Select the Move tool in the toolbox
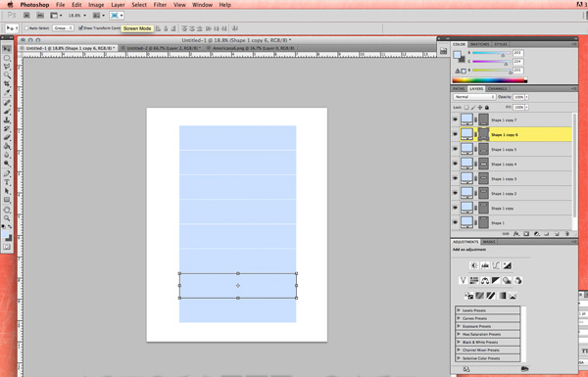Viewport: 588px width, 377px height. (x=7, y=49)
